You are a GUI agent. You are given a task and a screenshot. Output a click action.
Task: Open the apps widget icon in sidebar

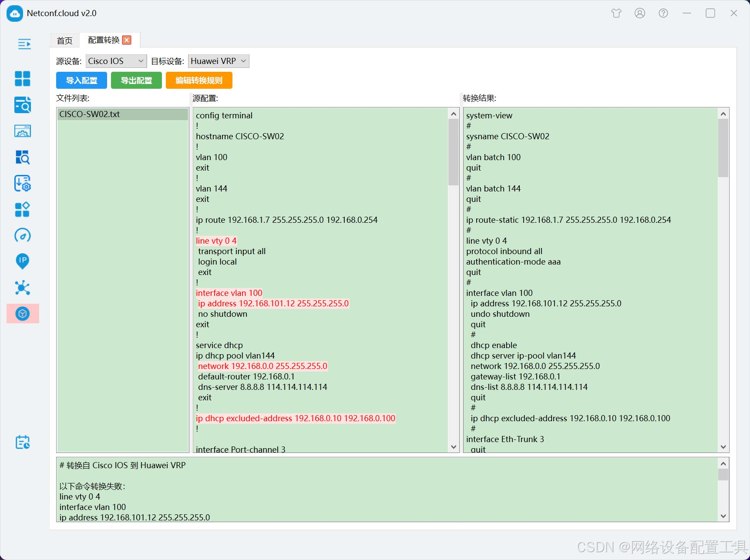point(23,209)
